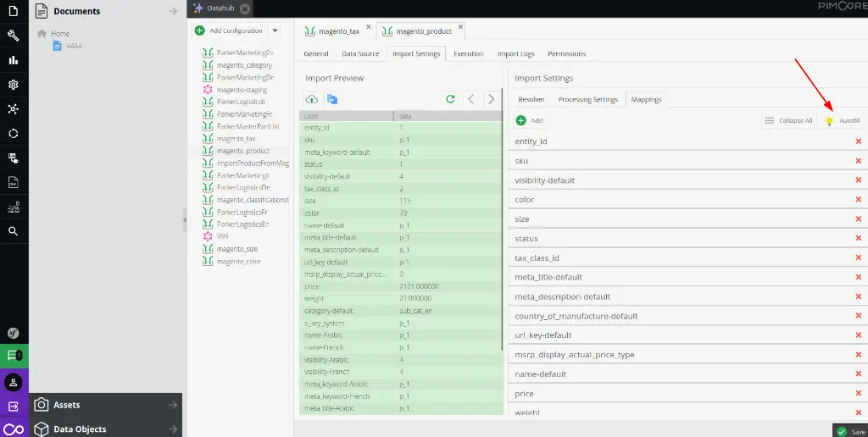Select magento_category in configuration tree
Screen dimensions: 868x437
(244, 65)
